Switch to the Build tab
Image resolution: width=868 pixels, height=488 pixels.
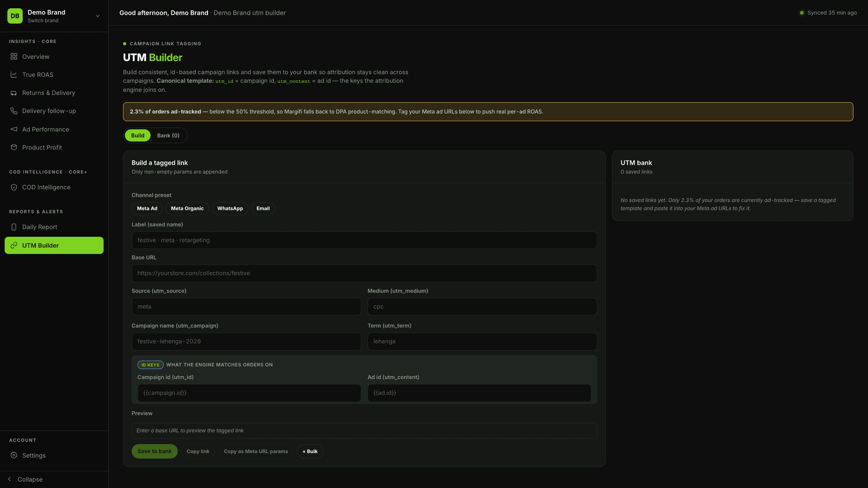click(x=137, y=136)
